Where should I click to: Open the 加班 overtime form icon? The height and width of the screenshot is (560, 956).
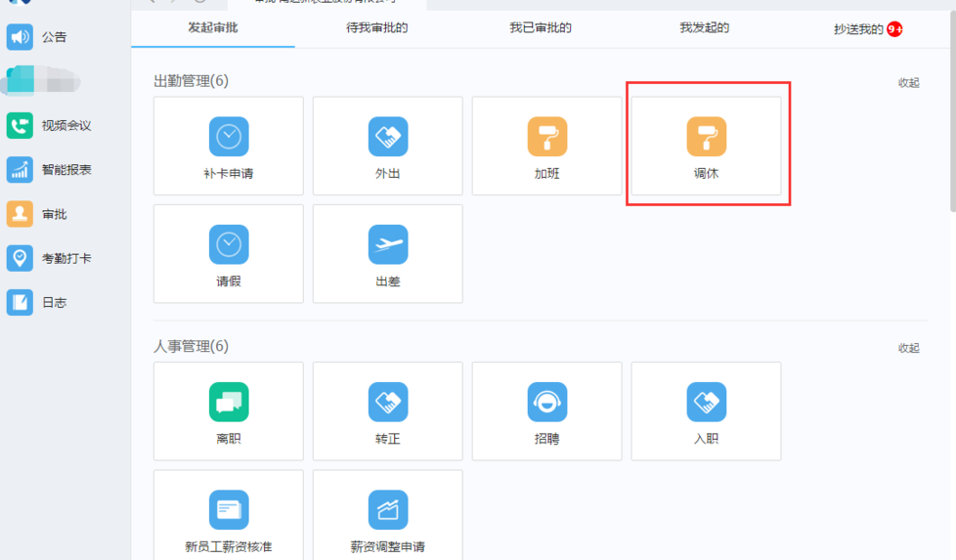click(546, 137)
